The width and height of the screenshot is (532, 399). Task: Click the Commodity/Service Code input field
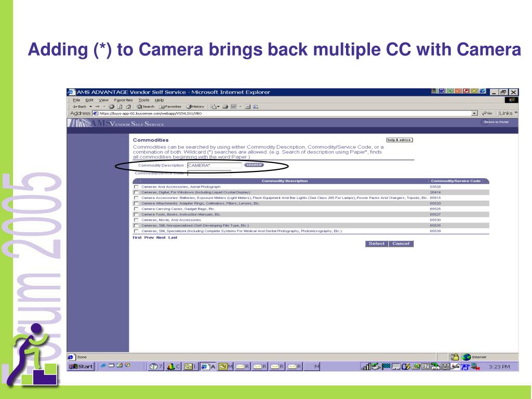pyautogui.click(x=209, y=173)
